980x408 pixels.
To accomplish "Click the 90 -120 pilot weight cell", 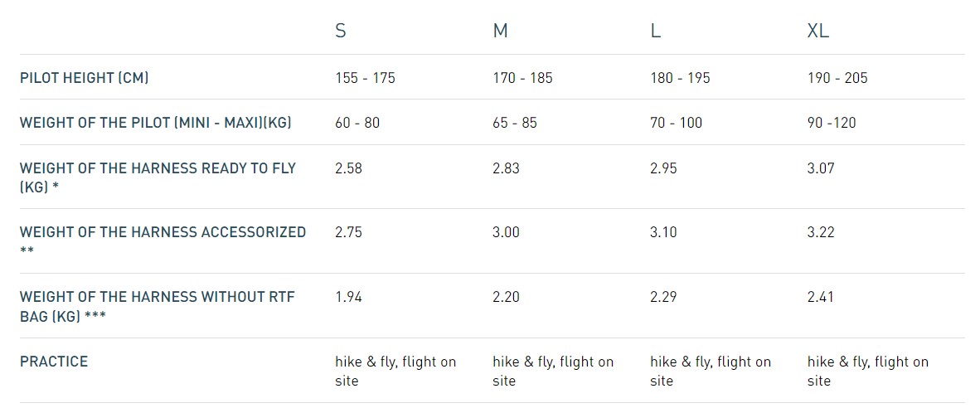I will pos(832,123).
